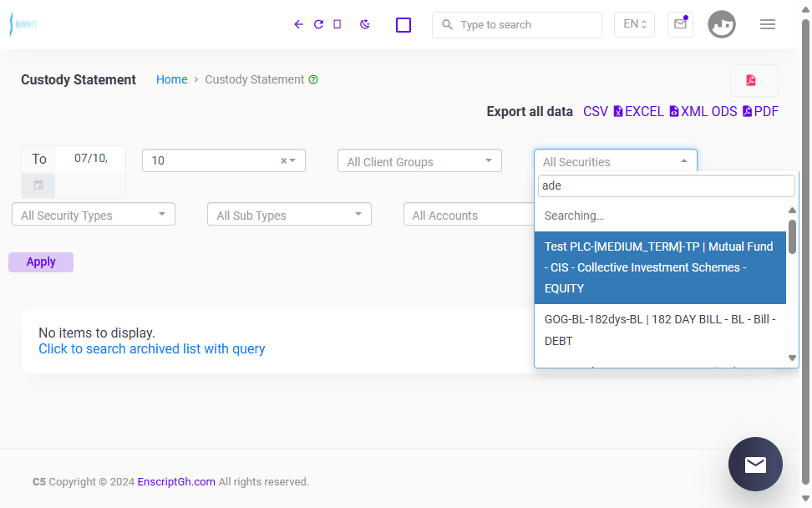Click the tablet device view icon
Image resolution: width=812 pixels, height=508 pixels.
click(x=337, y=24)
